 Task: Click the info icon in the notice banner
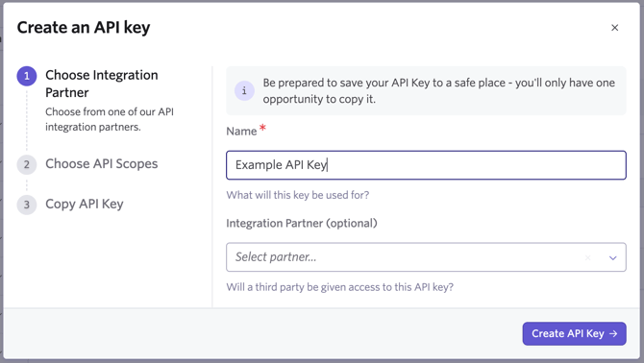244,90
